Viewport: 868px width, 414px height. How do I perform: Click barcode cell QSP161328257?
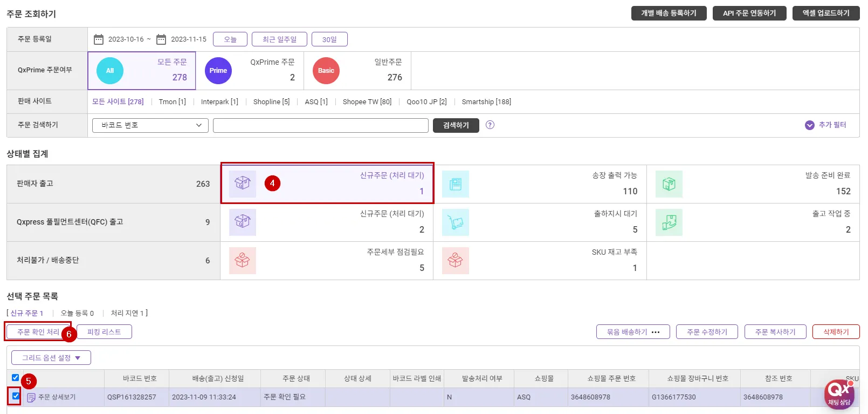click(132, 397)
